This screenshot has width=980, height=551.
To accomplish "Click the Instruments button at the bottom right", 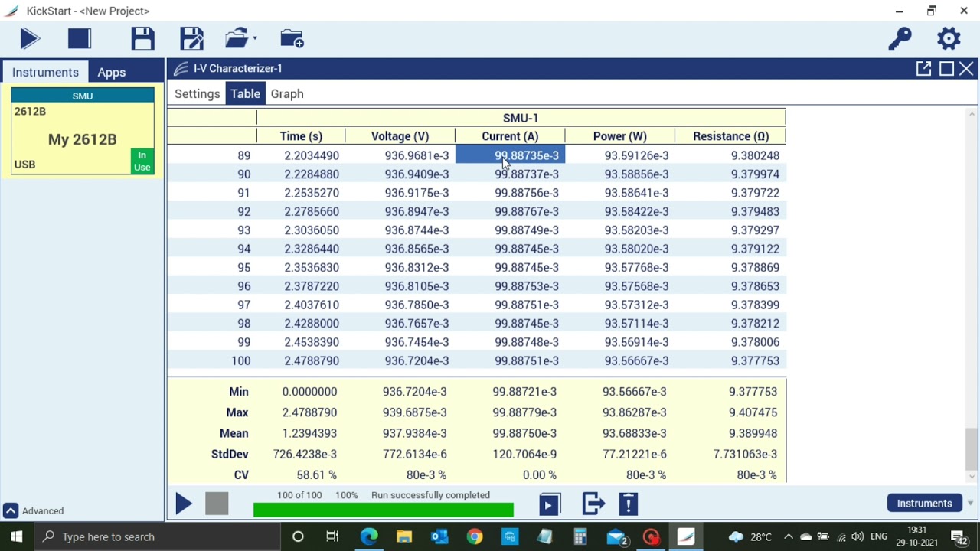I will [924, 503].
